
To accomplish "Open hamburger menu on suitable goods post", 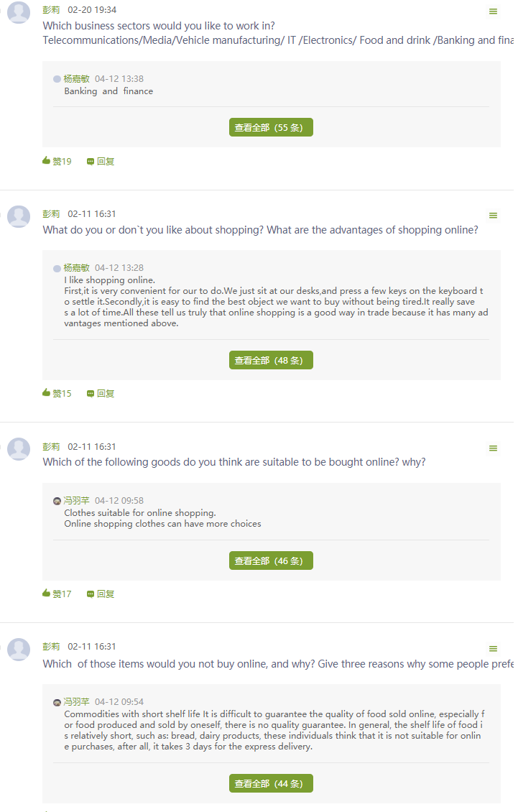I will click(493, 448).
